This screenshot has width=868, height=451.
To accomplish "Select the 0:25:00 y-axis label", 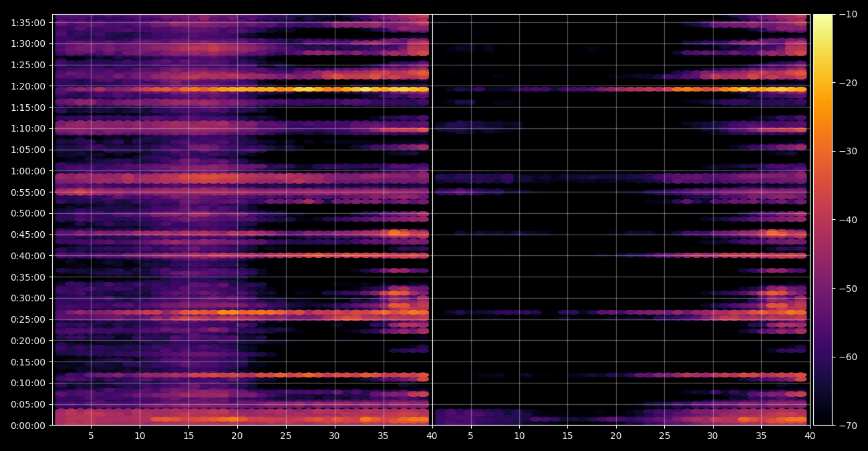I will pos(28,319).
